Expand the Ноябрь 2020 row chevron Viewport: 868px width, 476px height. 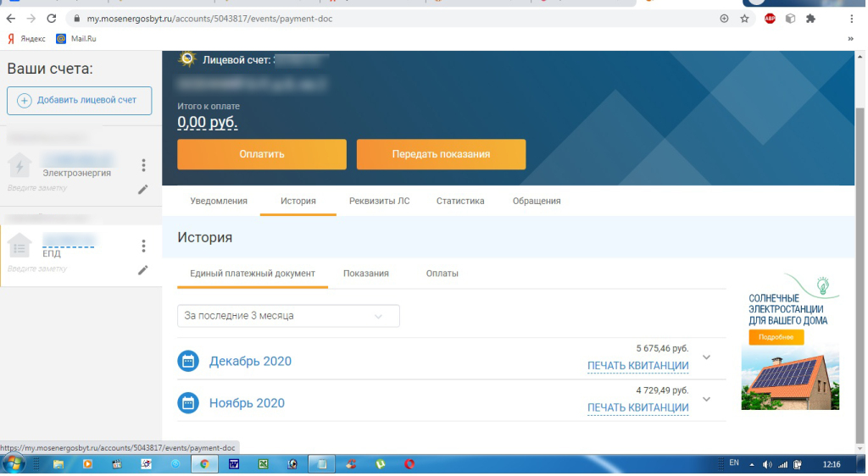coord(706,400)
